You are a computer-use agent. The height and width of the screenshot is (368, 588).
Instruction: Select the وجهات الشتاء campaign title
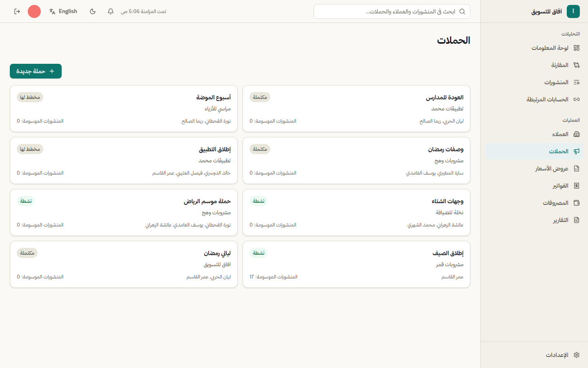click(448, 201)
